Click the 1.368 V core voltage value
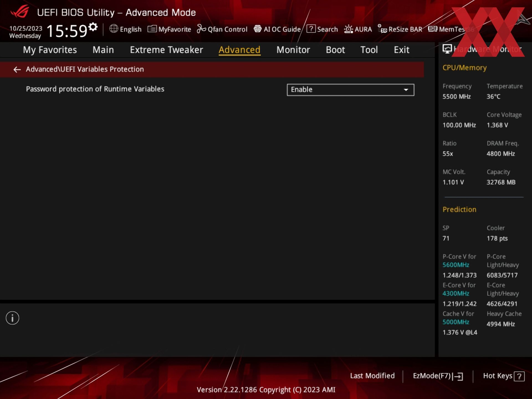Screen dimensions: 532x399 (497, 125)
